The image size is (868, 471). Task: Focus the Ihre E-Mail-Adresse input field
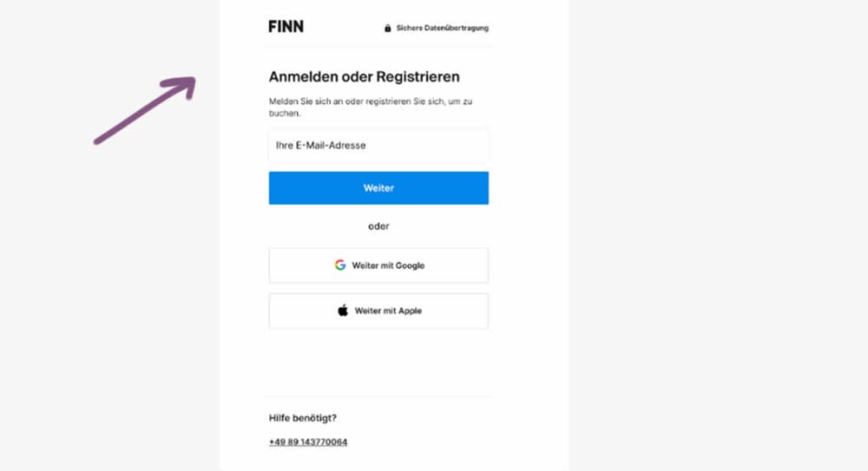[x=378, y=146]
